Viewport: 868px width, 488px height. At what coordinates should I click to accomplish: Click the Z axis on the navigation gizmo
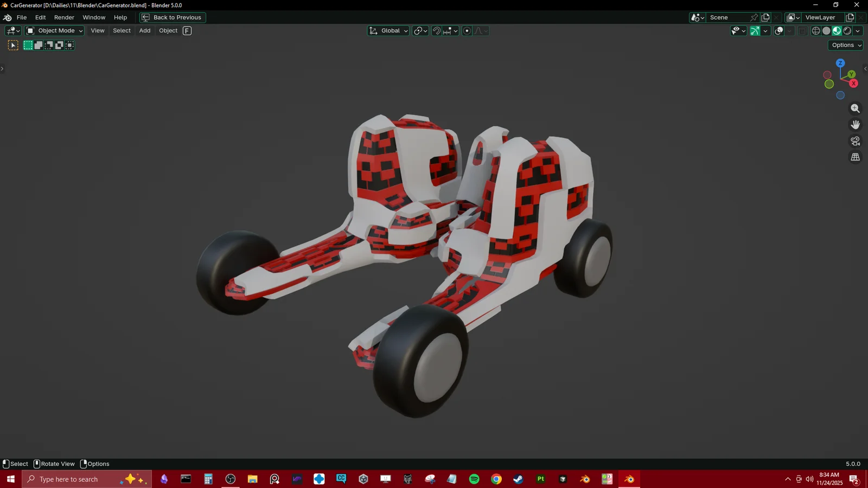click(x=840, y=63)
